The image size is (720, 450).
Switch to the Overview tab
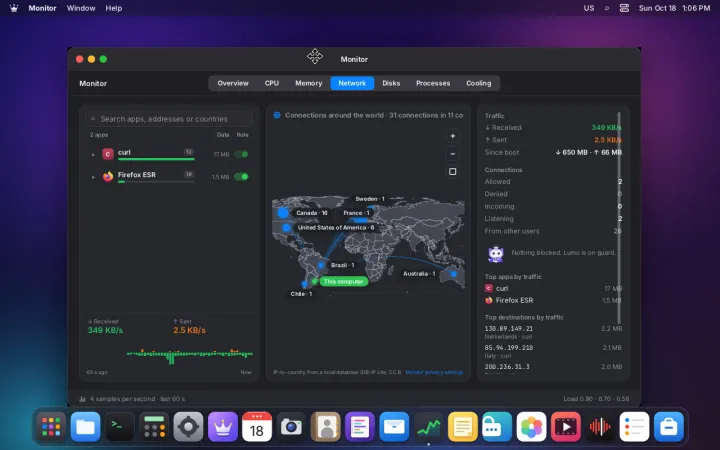pyautogui.click(x=233, y=83)
